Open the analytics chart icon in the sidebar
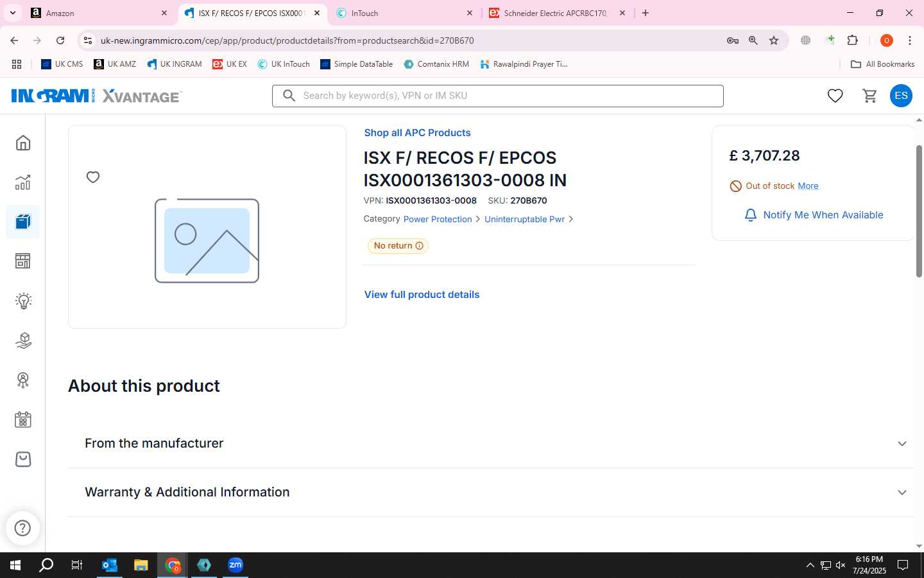This screenshot has height=578, width=924. tap(23, 182)
